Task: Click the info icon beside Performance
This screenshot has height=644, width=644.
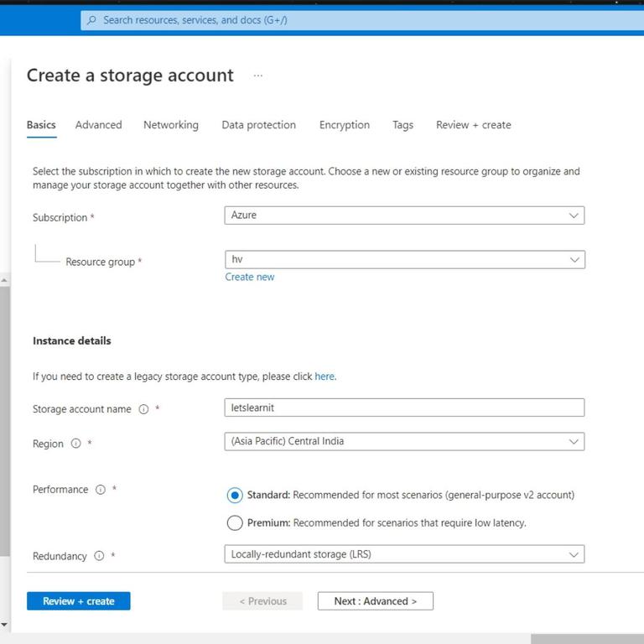Action: point(101,490)
